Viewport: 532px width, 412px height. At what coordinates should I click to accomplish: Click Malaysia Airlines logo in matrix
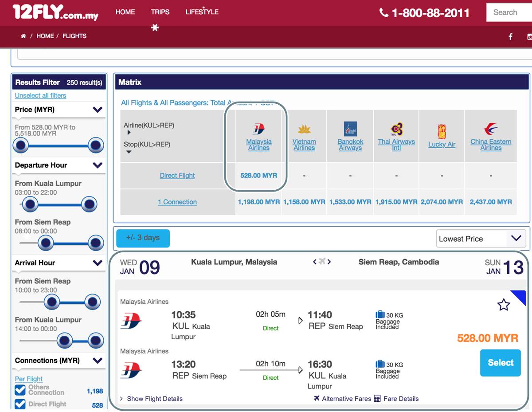coord(259,129)
